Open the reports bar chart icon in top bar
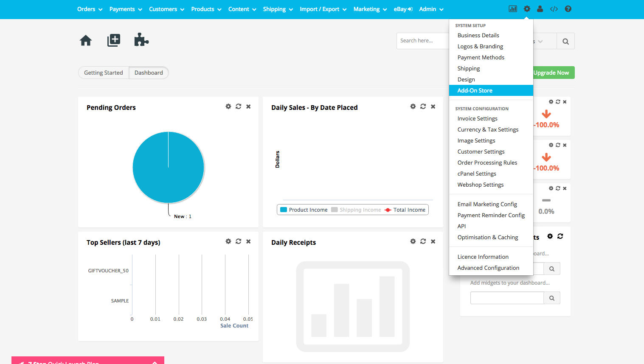 [513, 9]
